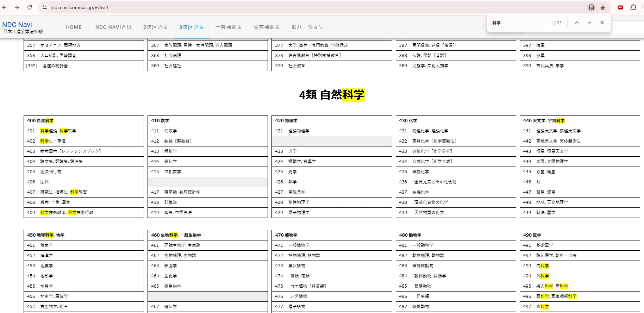644x313 pixels.
Task: Select row 436 金属元素とその化合物
Action: point(456,182)
